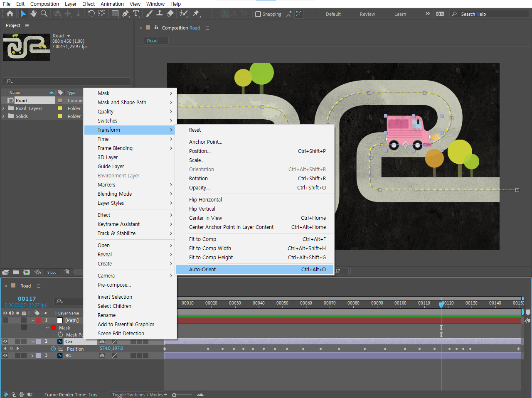
Task: Delete selected project item with trash icon
Action: coord(66,272)
